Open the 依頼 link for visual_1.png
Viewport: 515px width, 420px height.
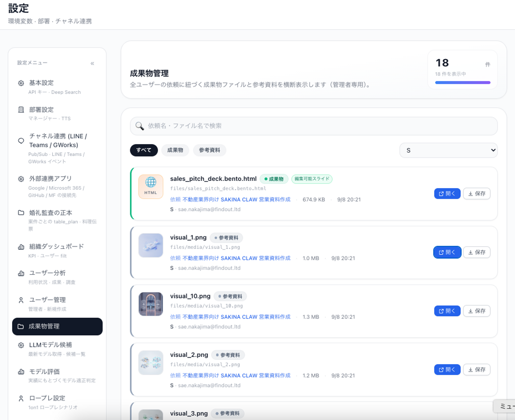point(230,258)
